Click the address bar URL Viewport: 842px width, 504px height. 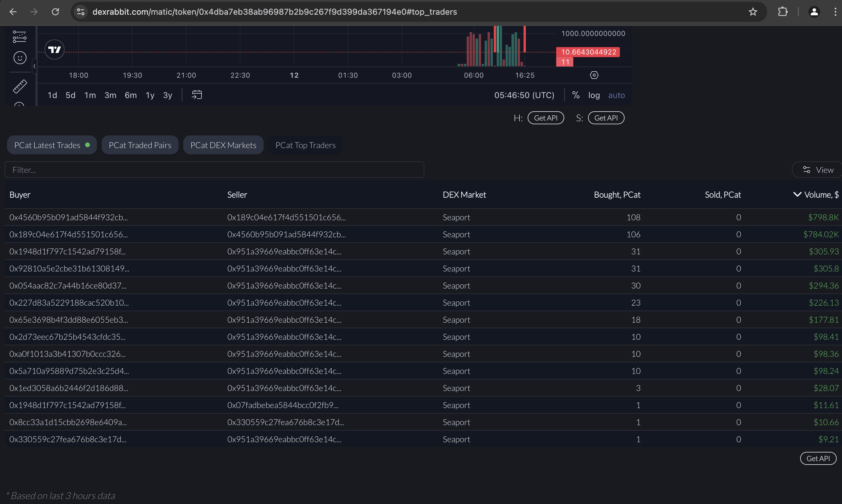[275, 12]
